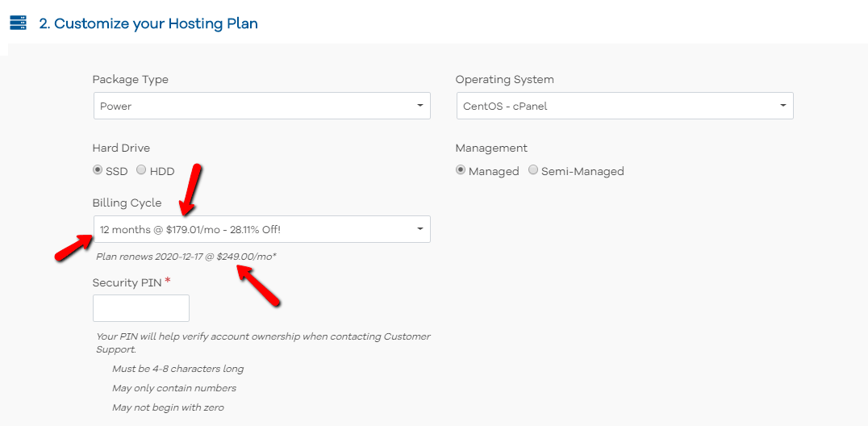Click the server stack icon beside the heading
The image size is (868, 426).
click(18, 23)
